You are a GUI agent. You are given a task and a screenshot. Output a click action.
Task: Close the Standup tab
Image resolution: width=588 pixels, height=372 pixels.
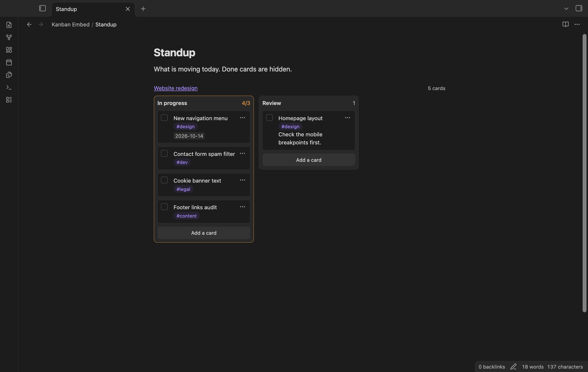pos(128,9)
